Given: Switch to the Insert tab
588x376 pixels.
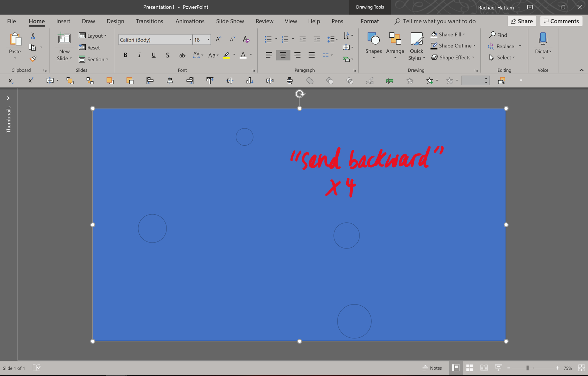Looking at the screenshot, I should coord(63,21).
